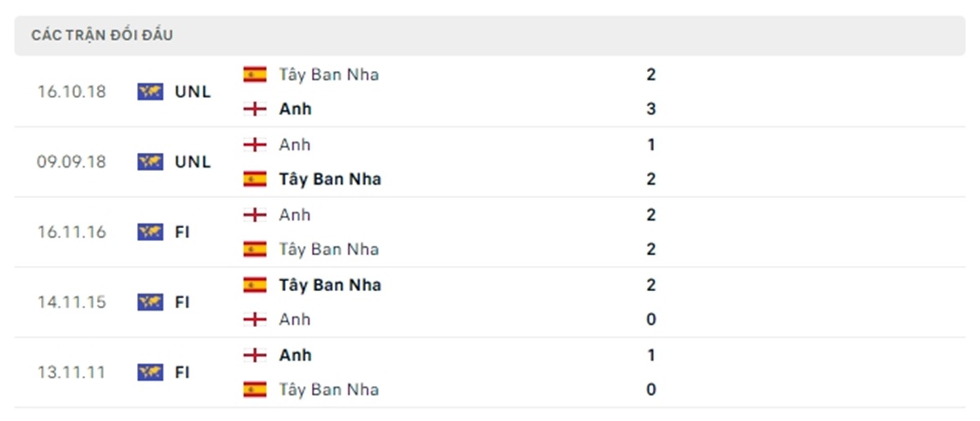
Task: Click England flag in 13.11.11 match
Action: [x=255, y=355]
